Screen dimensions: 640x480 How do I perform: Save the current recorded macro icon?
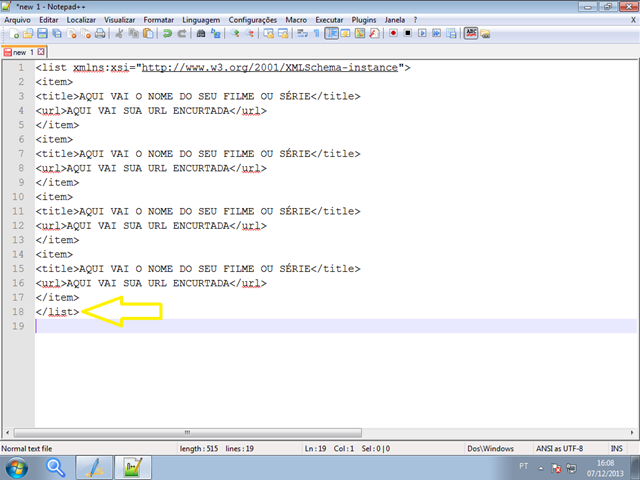(451, 33)
